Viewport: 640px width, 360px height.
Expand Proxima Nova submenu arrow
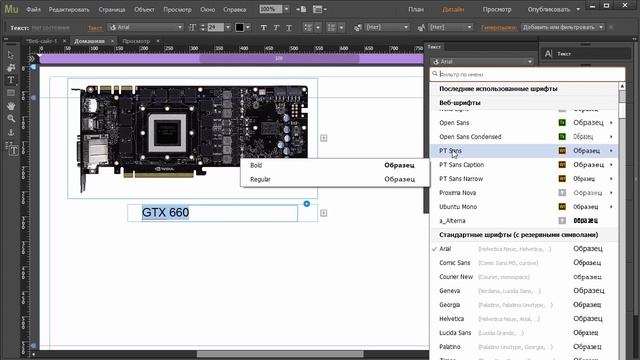point(611,193)
